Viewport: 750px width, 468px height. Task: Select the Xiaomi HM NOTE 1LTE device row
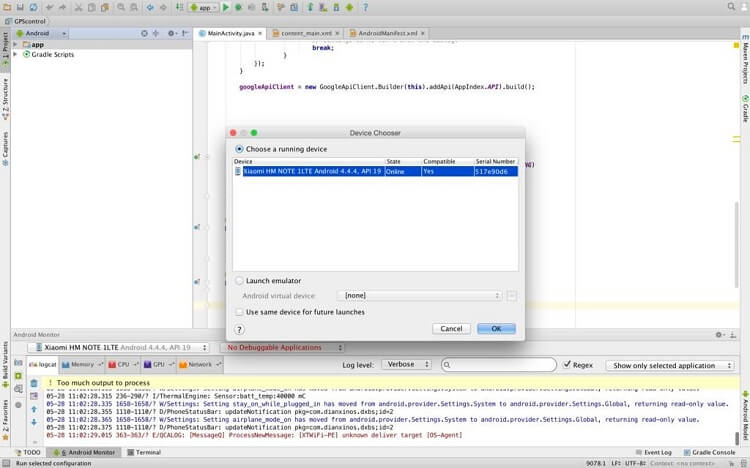pyautogui.click(x=375, y=171)
